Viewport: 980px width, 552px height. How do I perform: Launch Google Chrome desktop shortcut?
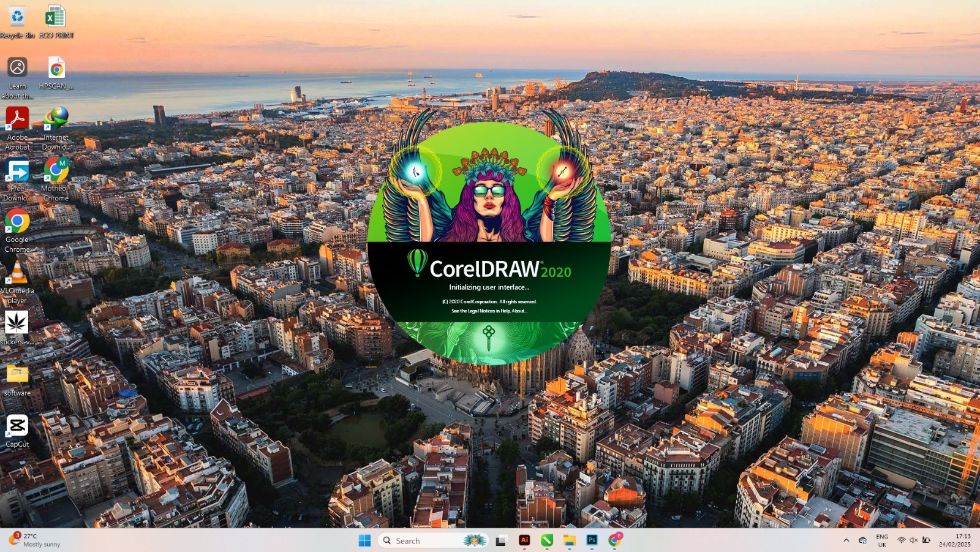click(x=17, y=221)
